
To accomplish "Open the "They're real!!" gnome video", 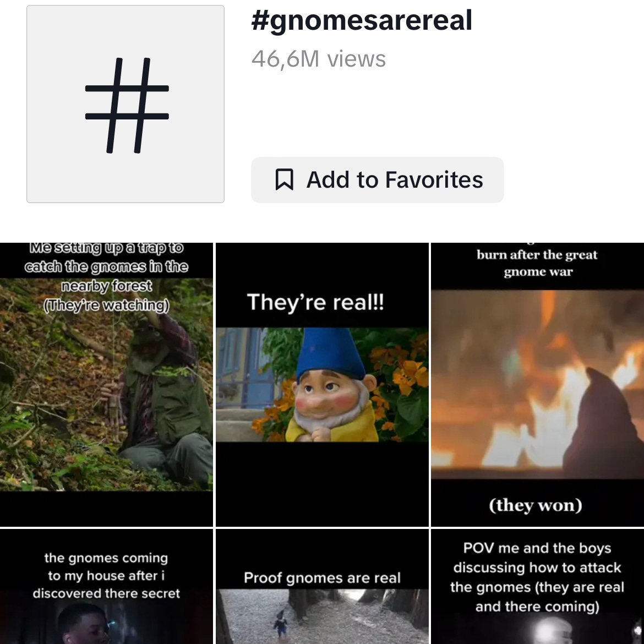I will point(322,384).
